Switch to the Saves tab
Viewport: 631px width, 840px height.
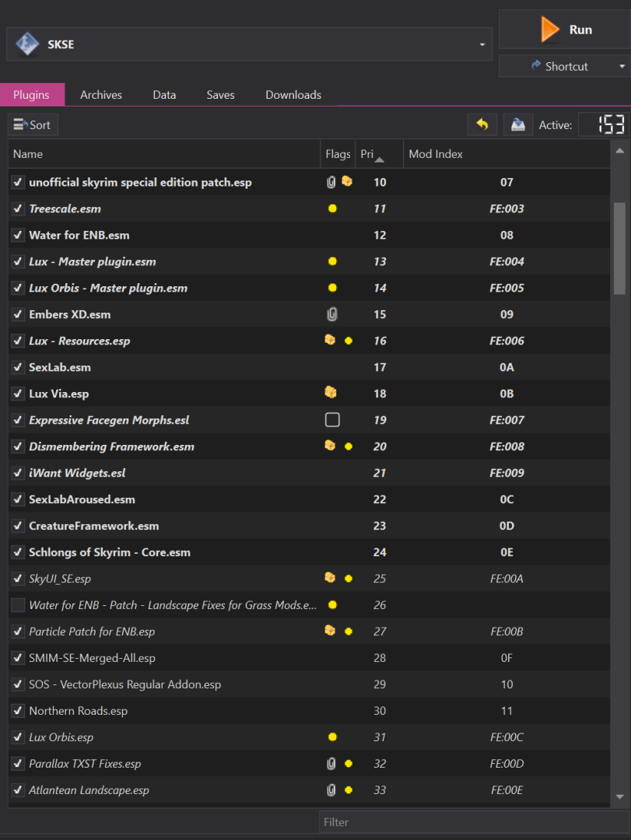click(220, 95)
